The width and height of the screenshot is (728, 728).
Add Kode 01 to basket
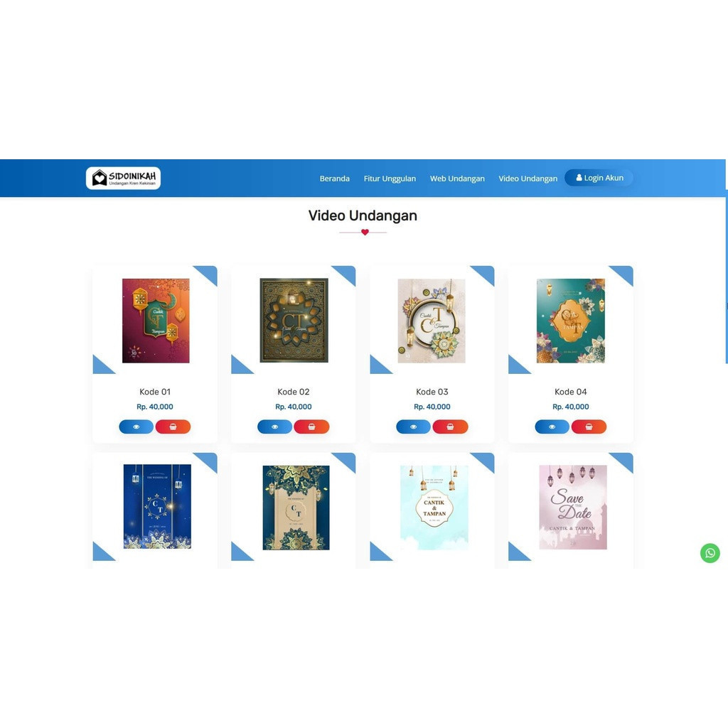click(x=173, y=427)
